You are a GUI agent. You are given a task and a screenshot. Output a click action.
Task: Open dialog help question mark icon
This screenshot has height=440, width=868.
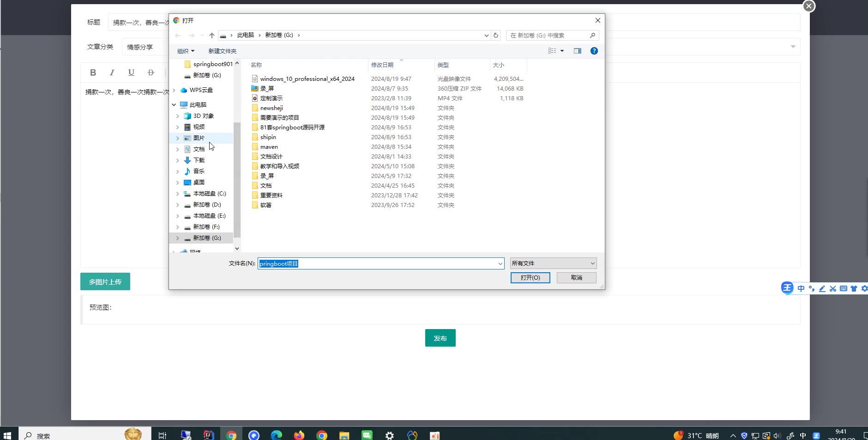594,51
